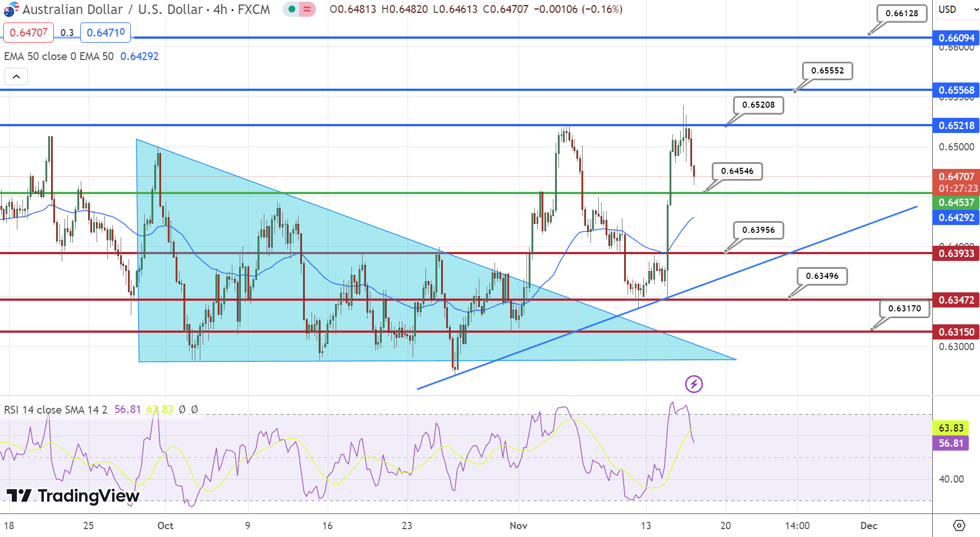Click the Nov label on time axis
980x537 pixels.
(x=519, y=526)
